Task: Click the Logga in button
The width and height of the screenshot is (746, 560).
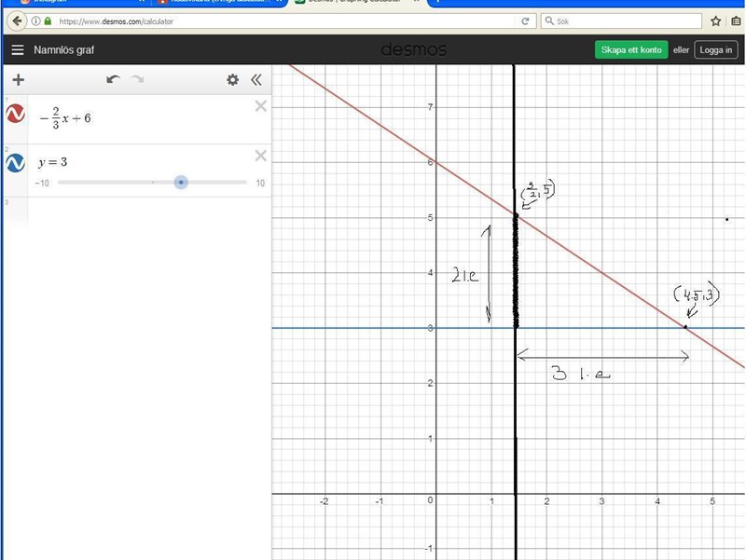Action: [x=717, y=50]
